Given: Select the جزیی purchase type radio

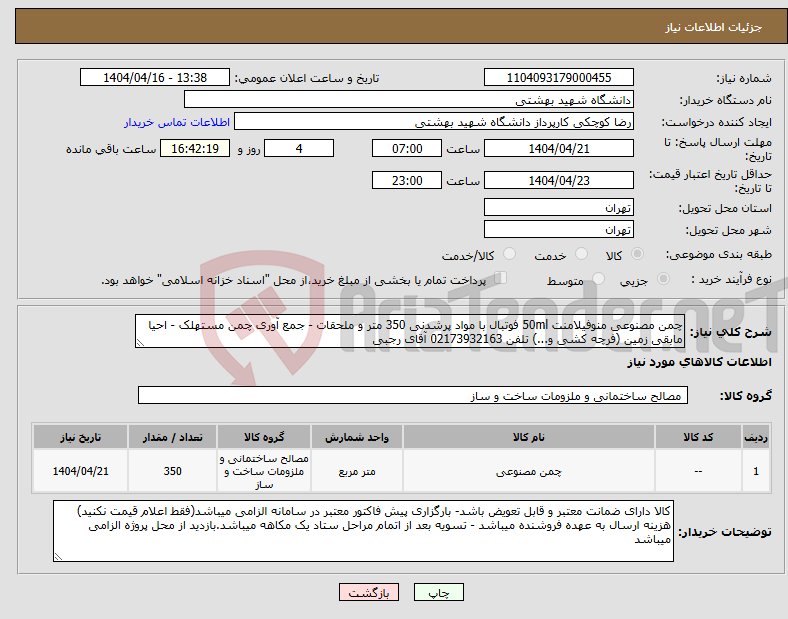Looking at the screenshot, I should coord(663,279).
